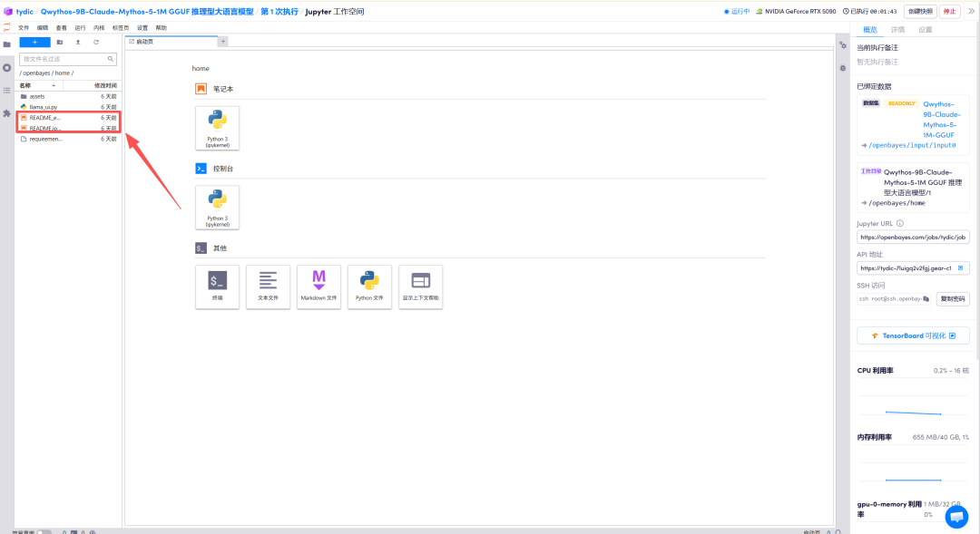Click the openbayes breadcrumb in file path
Screen dimensions: 980x534
(36, 73)
